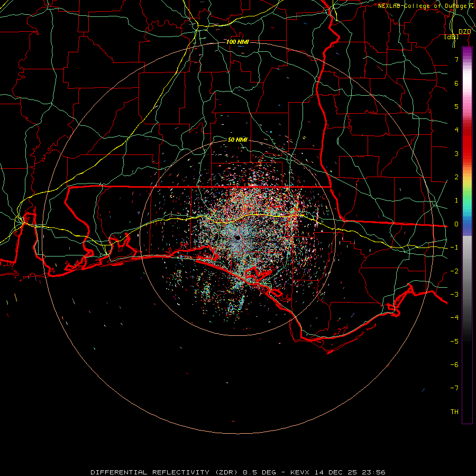Click the 50 NMI range ring label
The image size is (476, 476).
coord(237,140)
